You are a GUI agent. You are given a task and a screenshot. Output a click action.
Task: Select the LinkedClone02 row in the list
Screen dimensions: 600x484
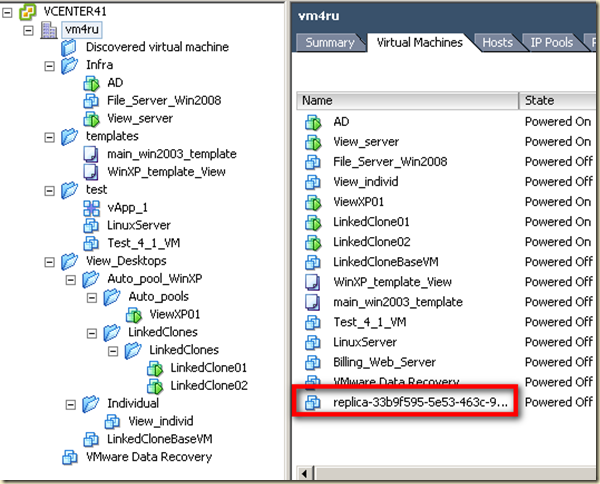point(446,242)
